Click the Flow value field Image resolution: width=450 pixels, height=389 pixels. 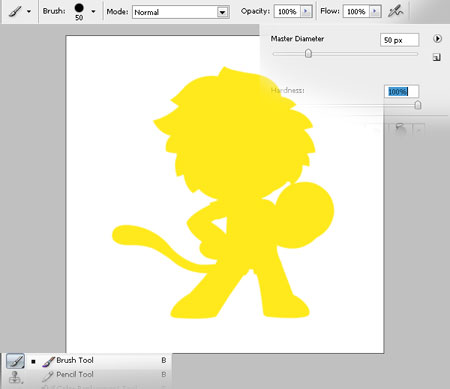pos(356,12)
